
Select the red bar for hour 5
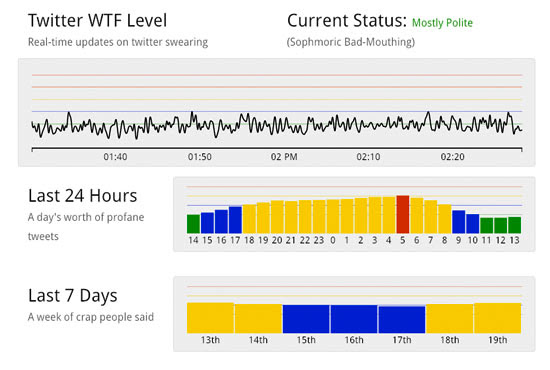click(403, 215)
